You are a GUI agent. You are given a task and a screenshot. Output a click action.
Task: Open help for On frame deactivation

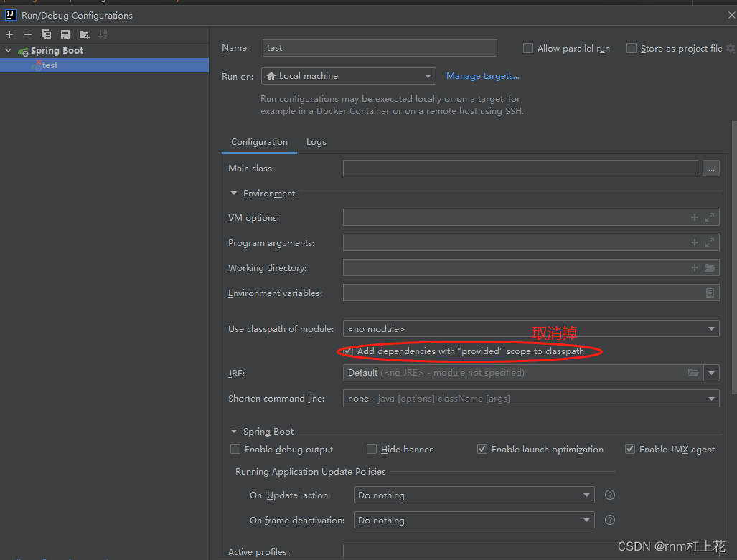(610, 520)
